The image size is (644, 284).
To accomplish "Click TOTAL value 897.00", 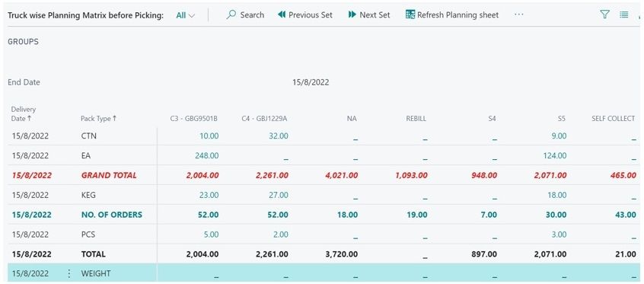I will pyautogui.click(x=485, y=254).
